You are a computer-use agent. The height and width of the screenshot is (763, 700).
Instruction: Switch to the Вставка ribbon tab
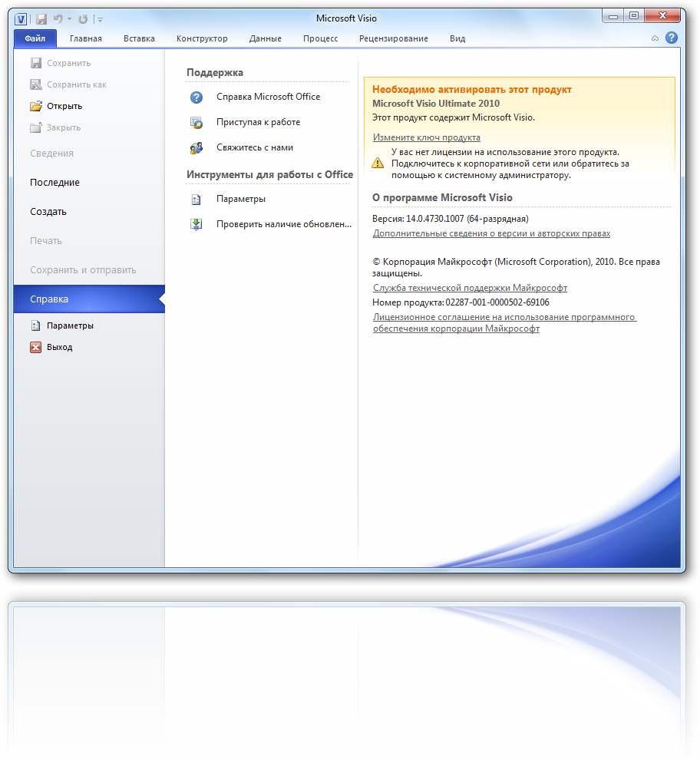coord(139,38)
